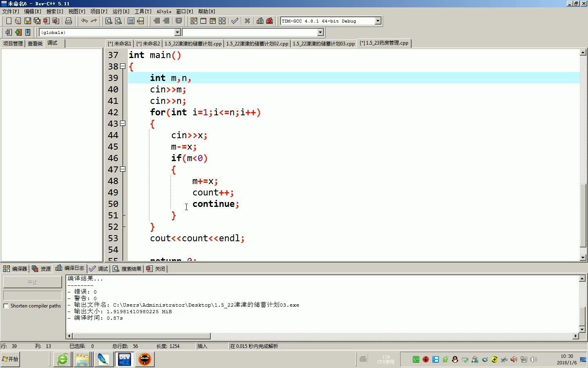Open the 工具[T] menu
This screenshot has width=588, height=368.
click(143, 11)
